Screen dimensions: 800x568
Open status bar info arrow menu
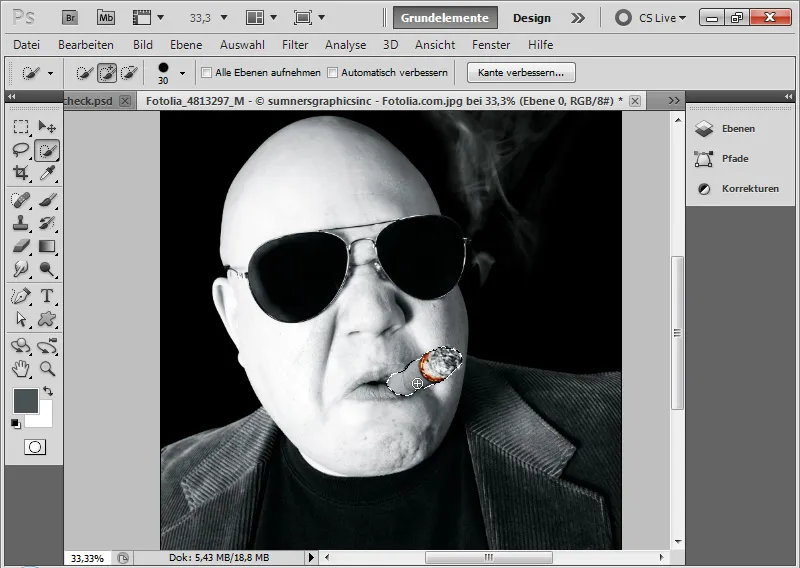(311, 557)
